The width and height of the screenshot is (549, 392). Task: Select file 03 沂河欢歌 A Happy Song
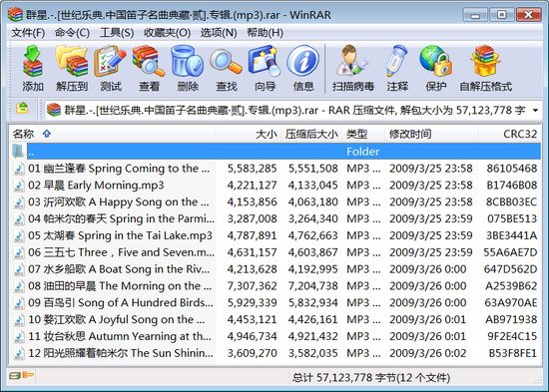click(119, 201)
